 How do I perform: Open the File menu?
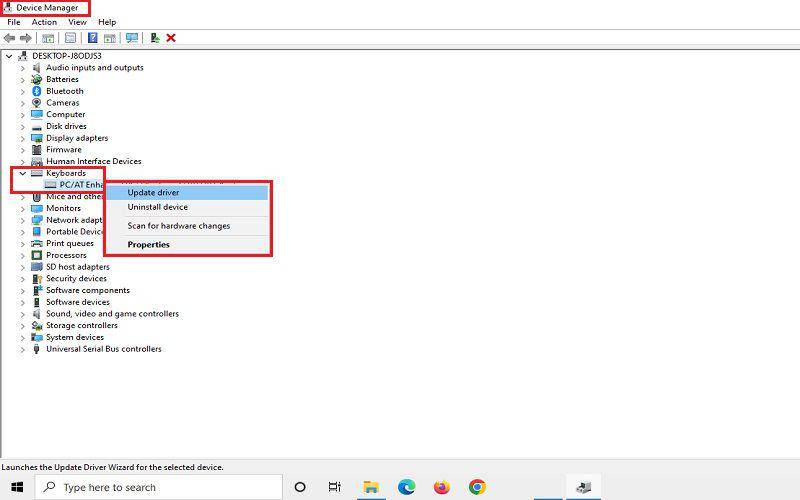[x=14, y=22]
